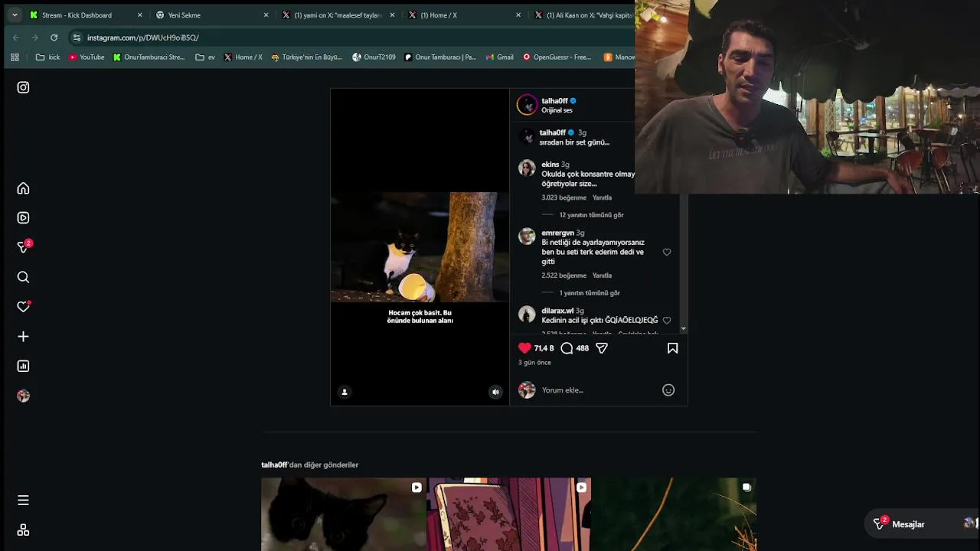Open the Instagram logo home link
This screenshot has height=551, width=980.
pos(23,87)
